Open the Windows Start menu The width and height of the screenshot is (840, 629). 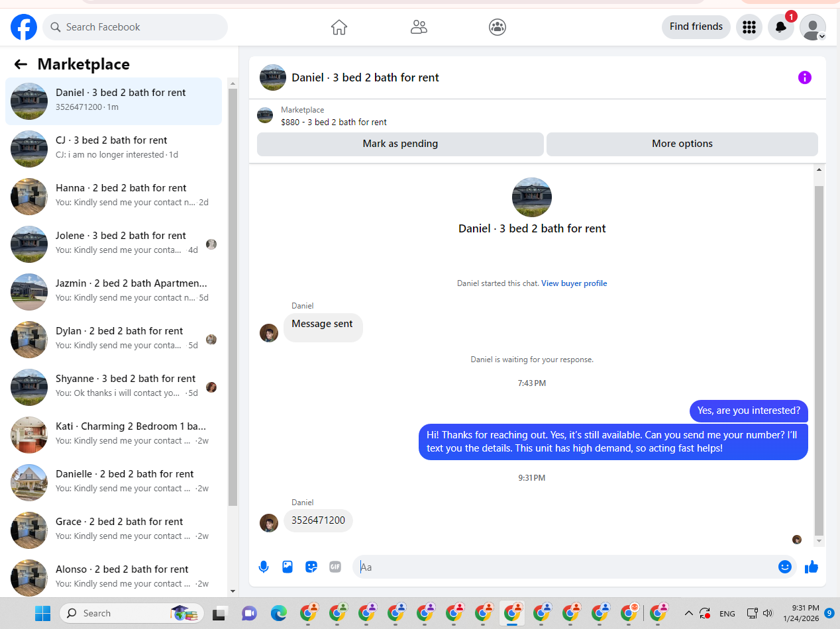42,613
